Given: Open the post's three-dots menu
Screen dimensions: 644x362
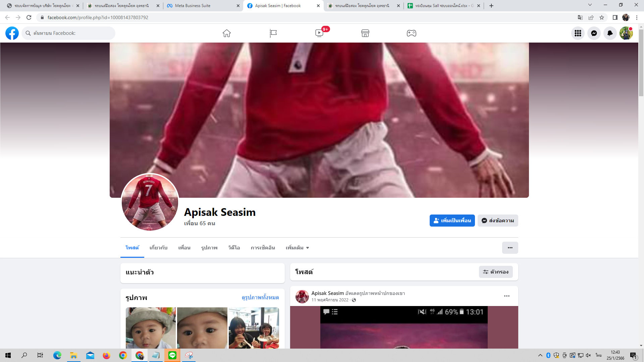Looking at the screenshot, I should [506, 296].
